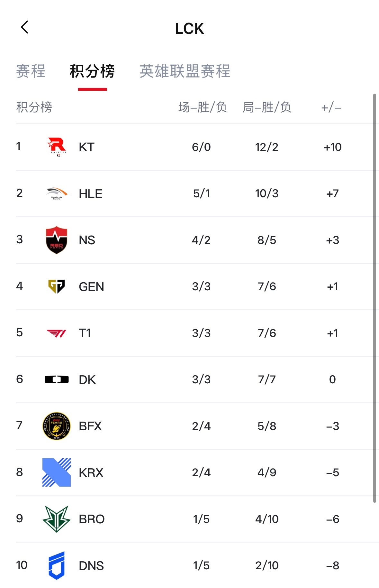Tap the back arrow icon
This screenshot has height=588, width=379.
[x=24, y=27]
